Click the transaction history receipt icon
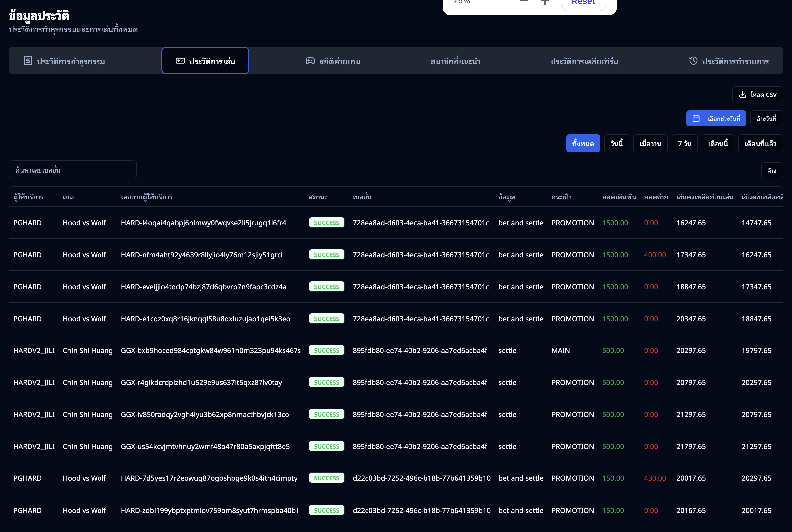 (28, 61)
